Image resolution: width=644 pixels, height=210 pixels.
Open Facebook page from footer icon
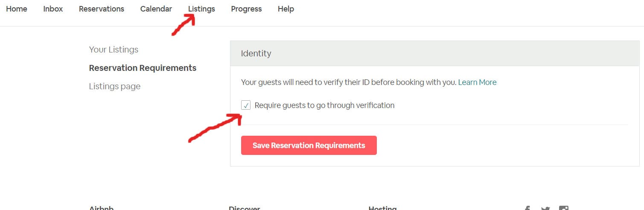[527, 208]
